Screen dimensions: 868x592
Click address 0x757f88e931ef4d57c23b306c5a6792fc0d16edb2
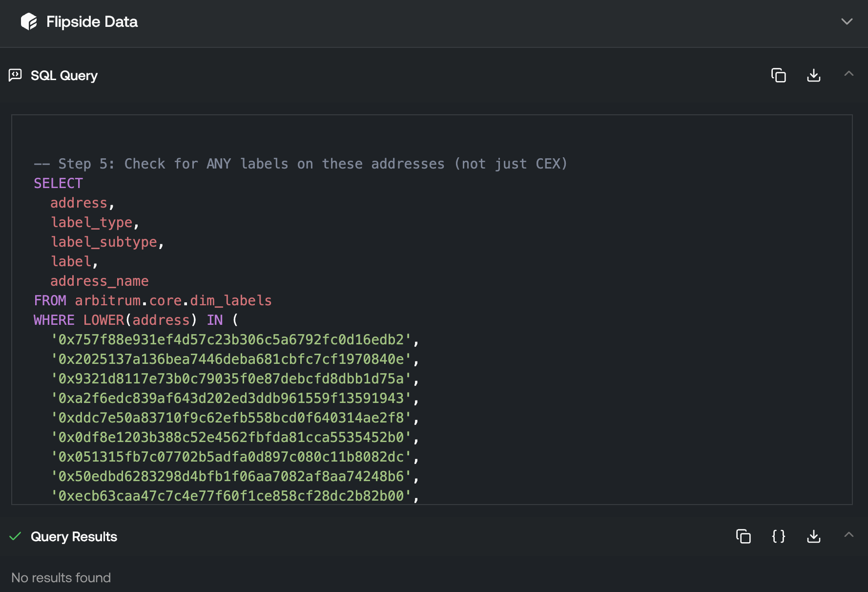231,339
